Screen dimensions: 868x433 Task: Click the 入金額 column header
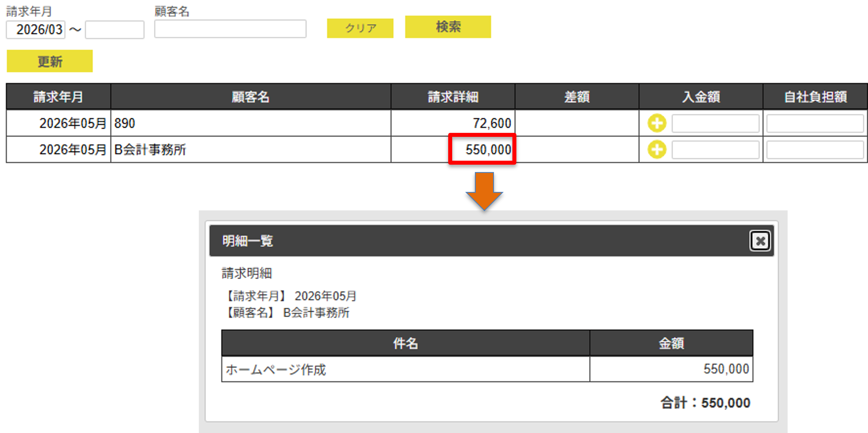tap(701, 97)
